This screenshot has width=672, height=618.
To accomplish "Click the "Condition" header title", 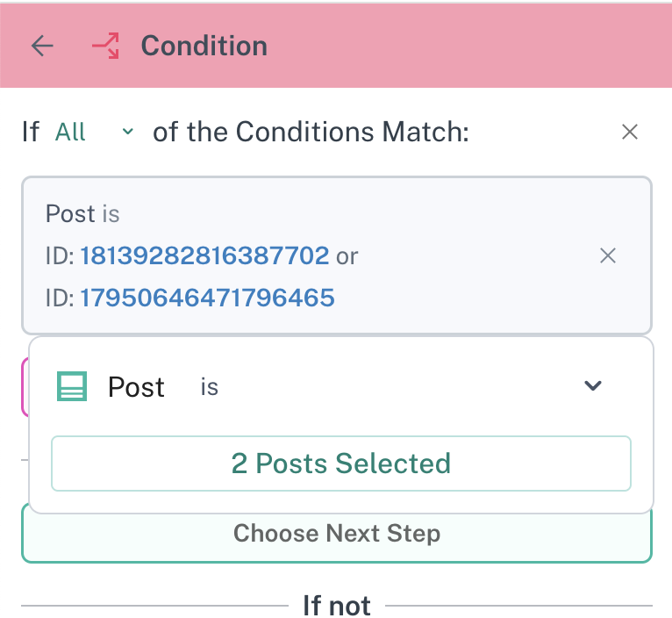I will 204,46.
